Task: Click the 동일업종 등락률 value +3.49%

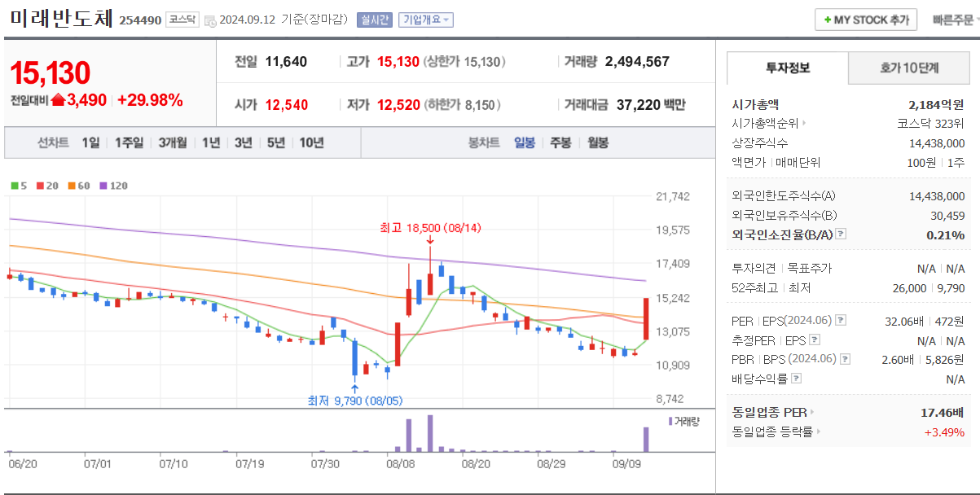Action: (x=944, y=432)
